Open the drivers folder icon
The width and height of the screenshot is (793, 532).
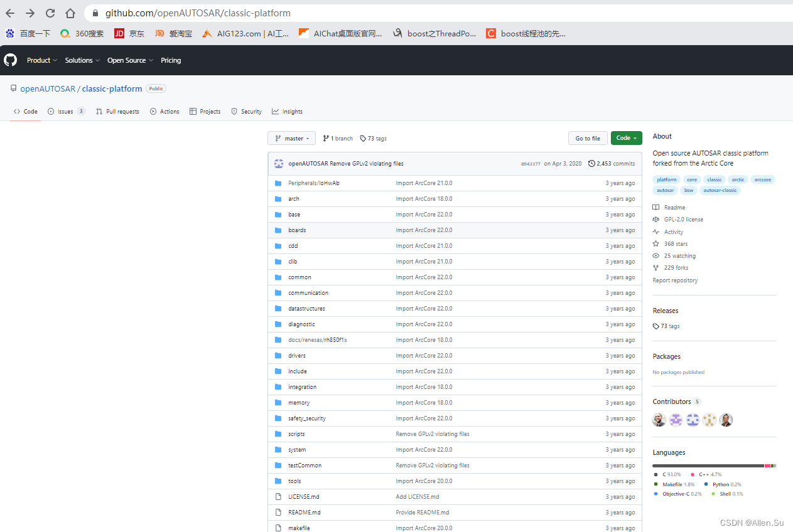278,356
